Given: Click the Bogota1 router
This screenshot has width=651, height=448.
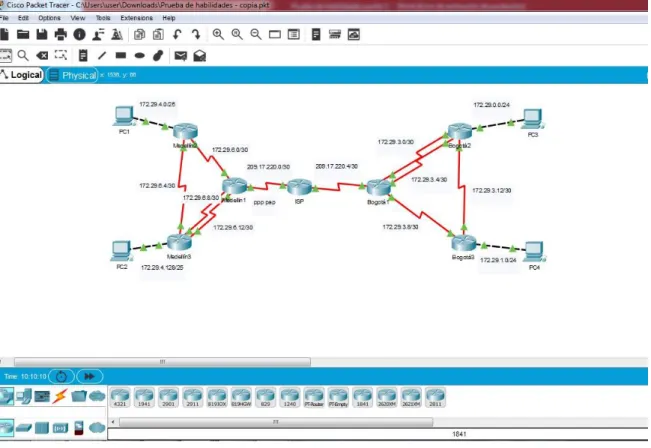Looking at the screenshot, I should coord(379,188).
